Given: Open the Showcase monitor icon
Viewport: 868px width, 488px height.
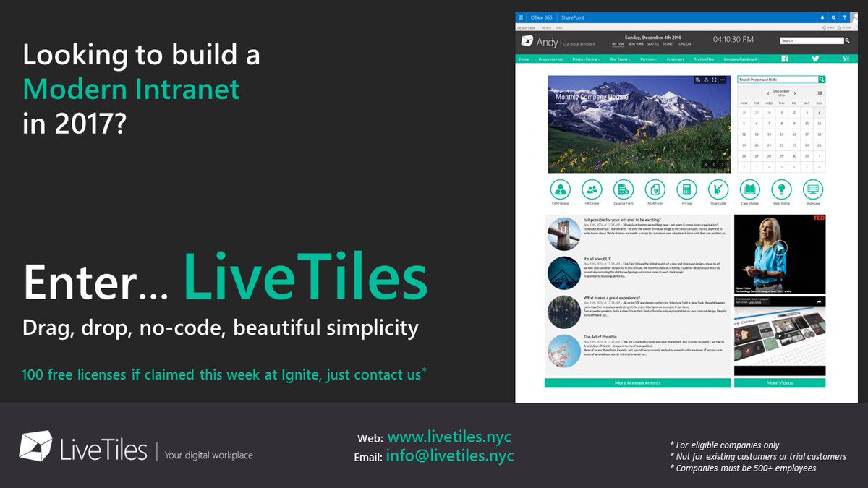Looking at the screenshot, I should coord(812,189).
